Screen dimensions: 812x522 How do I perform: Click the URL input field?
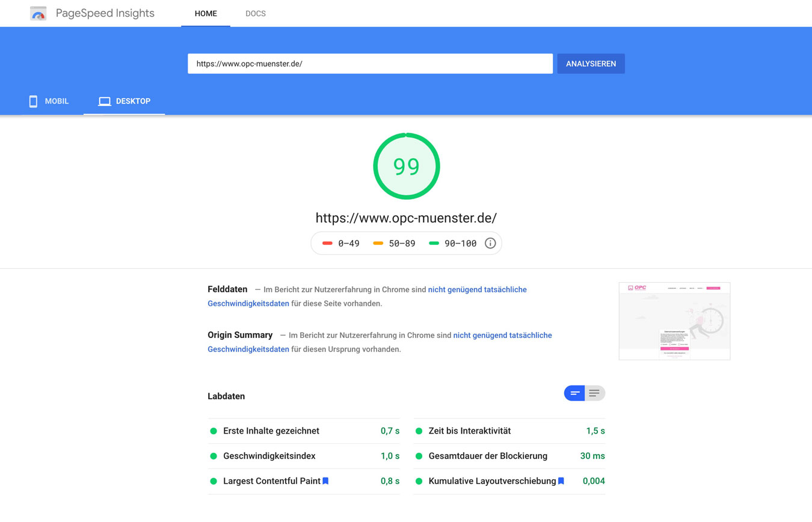370,64
